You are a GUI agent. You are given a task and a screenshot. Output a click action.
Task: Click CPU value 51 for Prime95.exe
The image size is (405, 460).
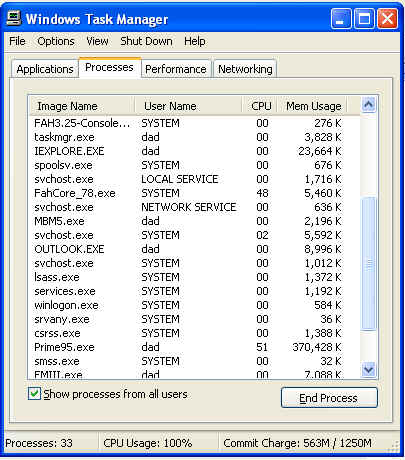[262, 347]
